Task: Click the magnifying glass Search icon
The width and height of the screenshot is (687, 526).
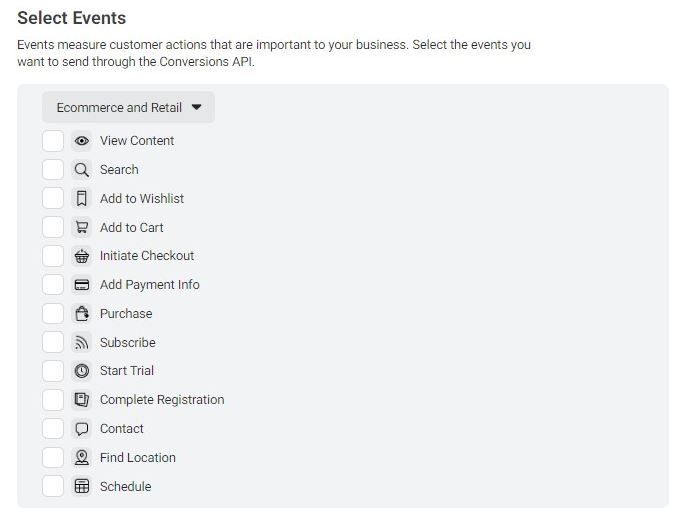Action: click(x=81, y=170)
